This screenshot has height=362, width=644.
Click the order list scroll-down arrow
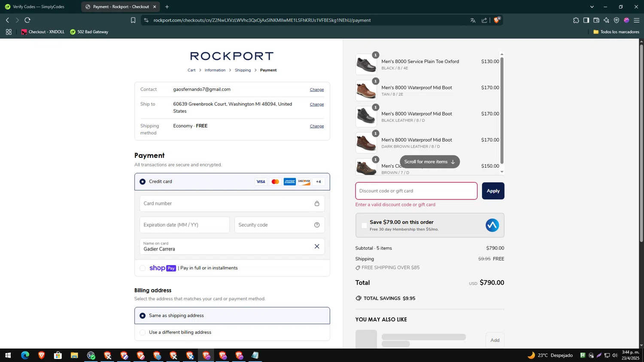[502, 172]
